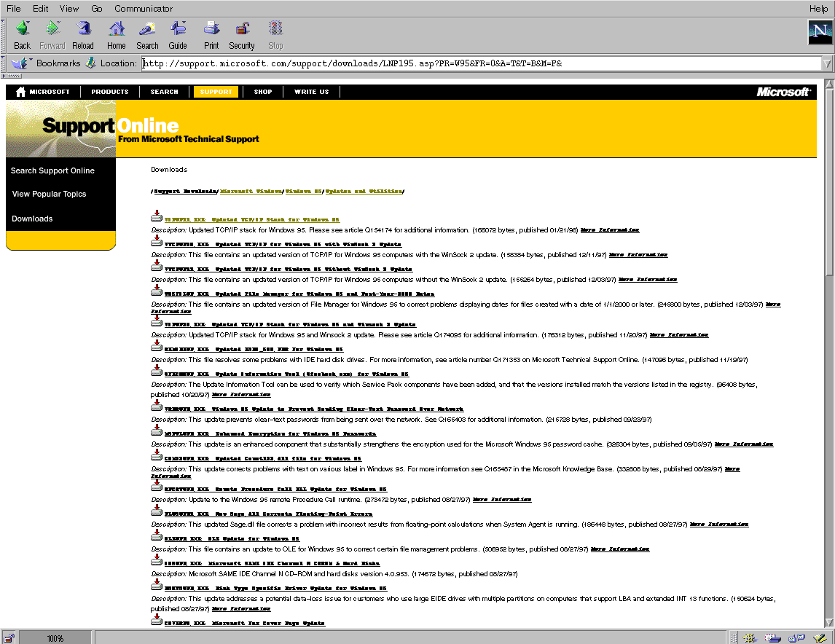Reload the current page

point(83,34)
